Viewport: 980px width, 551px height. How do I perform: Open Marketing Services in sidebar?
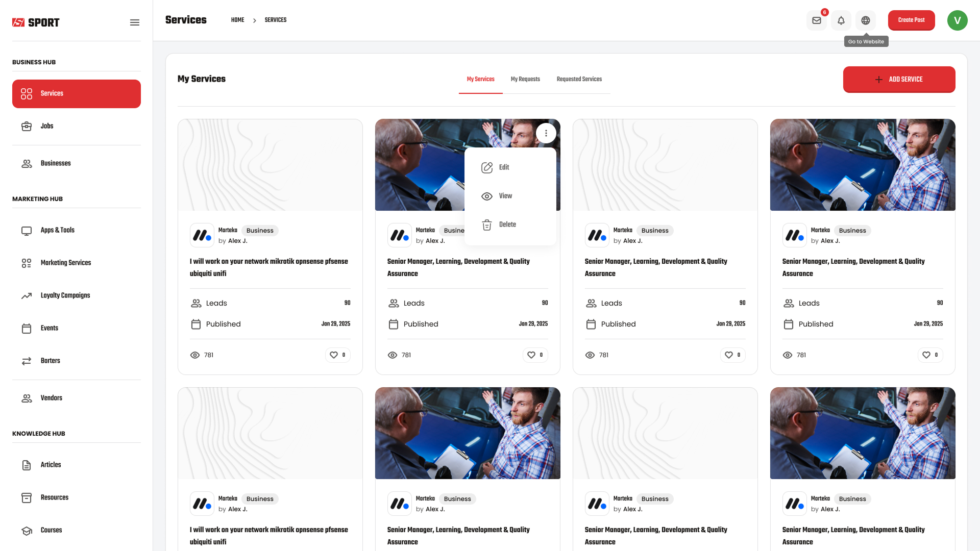tap(77, 263)
